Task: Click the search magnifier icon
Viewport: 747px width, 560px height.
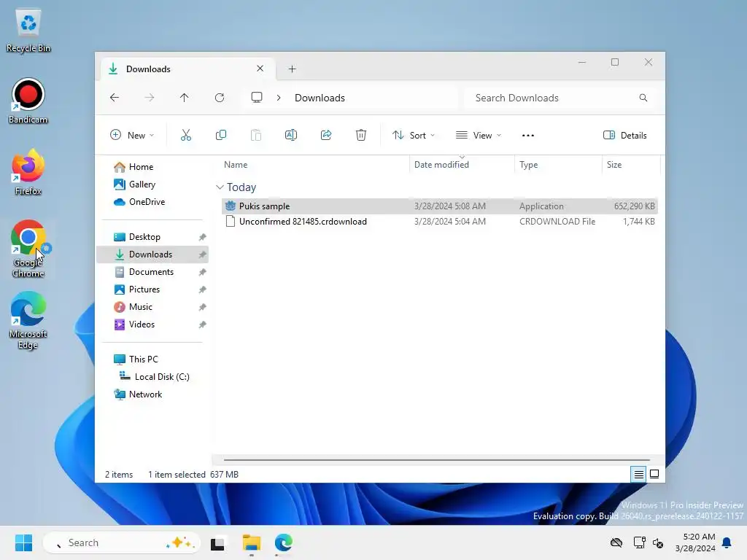Action: (x=643, y=98)
